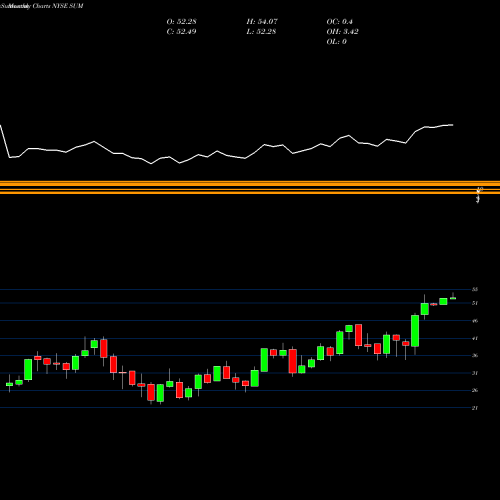The width and height of the screenshot is (500, 500).
Task: Select the low price value L: 52.28
Action: pyautogui.click(x=261, y=32)
